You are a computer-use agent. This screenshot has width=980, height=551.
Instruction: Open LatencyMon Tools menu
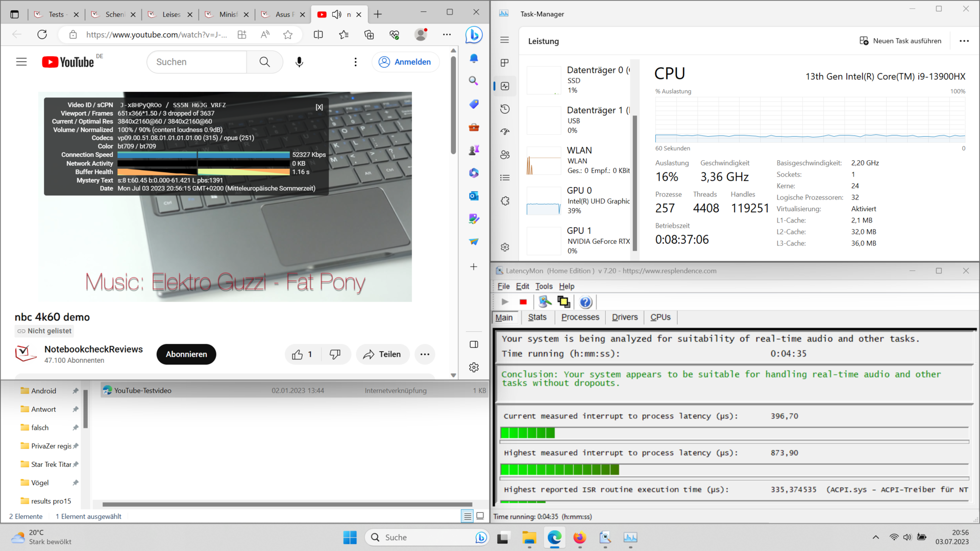[544, 286]
